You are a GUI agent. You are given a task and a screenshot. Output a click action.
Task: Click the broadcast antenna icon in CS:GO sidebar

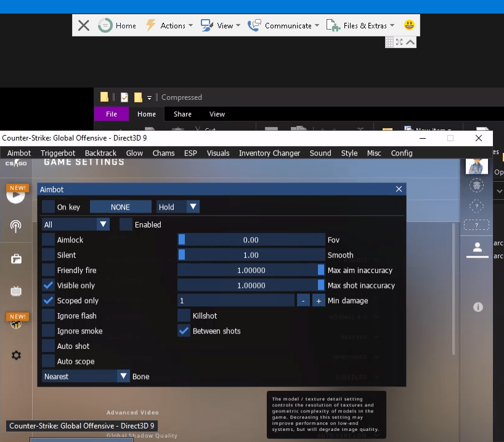[16, 226]
